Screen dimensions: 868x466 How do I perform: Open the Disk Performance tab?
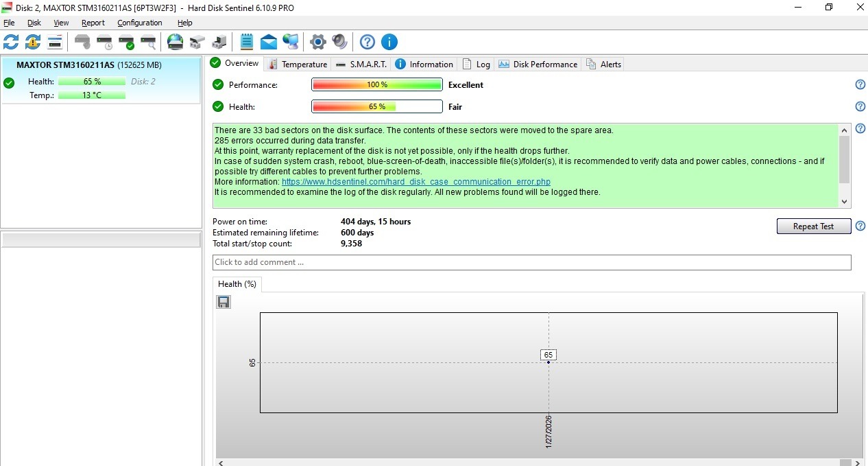coord(538,65)
